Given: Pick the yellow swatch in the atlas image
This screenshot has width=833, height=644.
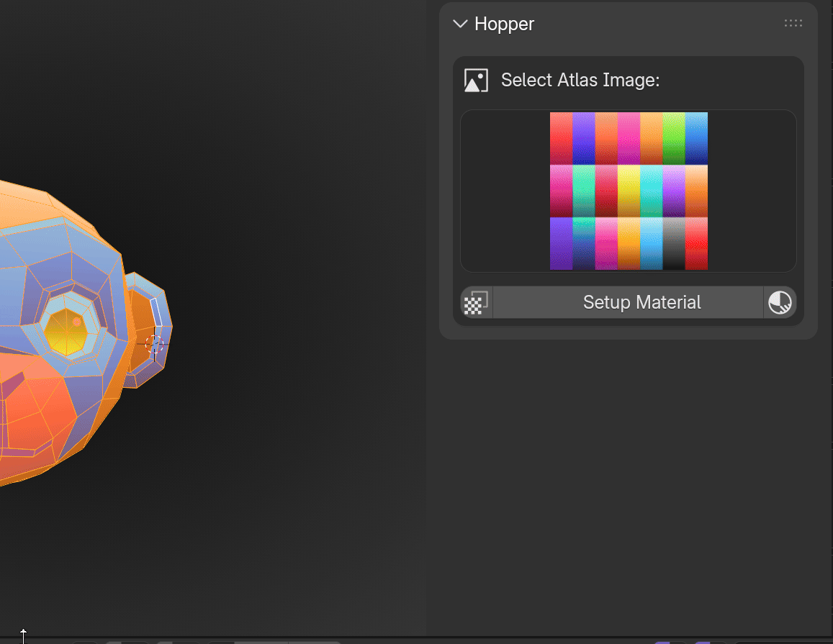Looking at the screenshot, I should pos(629,191).
